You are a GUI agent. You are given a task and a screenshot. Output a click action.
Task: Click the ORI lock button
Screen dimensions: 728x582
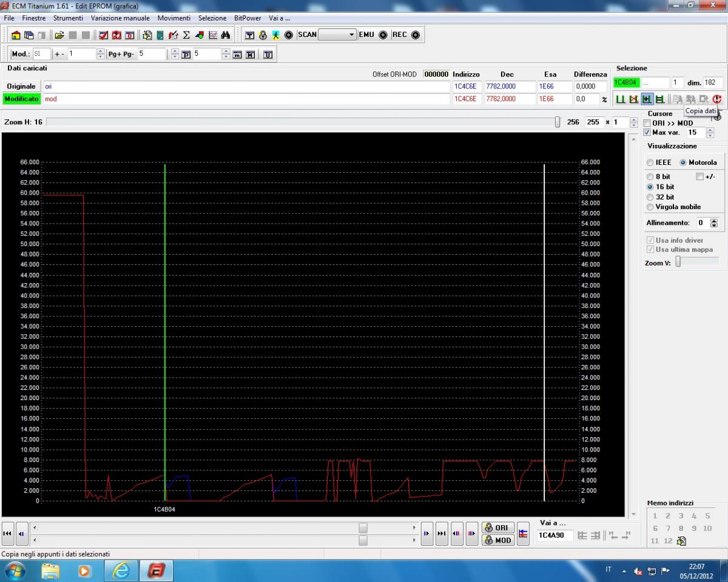(497, 527)
